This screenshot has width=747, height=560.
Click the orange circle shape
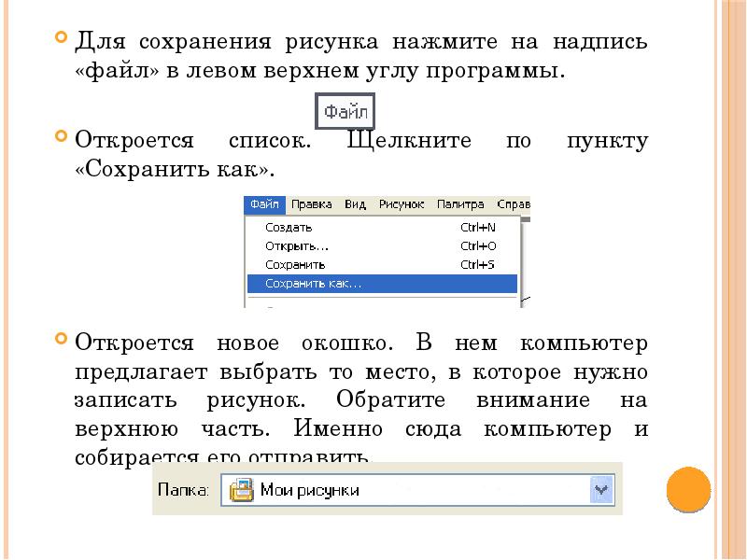click(x=688, y=488)
